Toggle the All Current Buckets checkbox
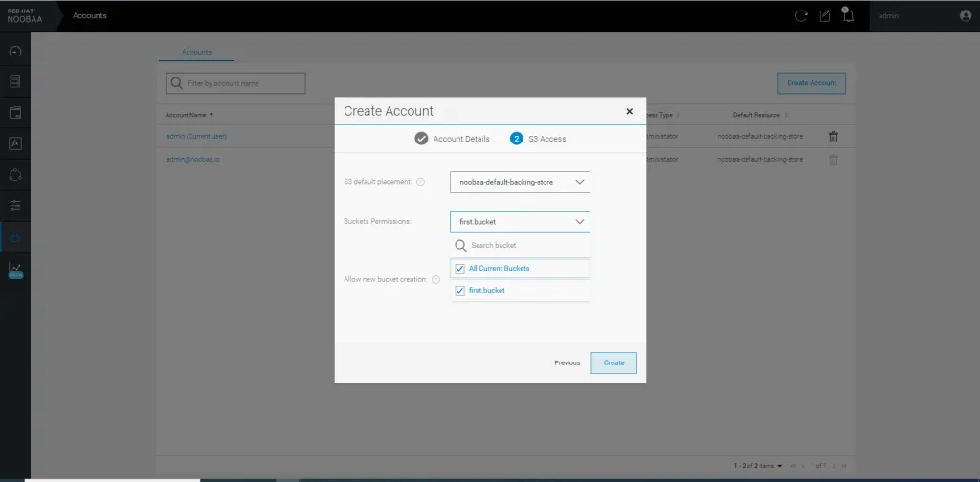Screen dimensions: 980x482 pyautogui.click(x=460, y=269)
